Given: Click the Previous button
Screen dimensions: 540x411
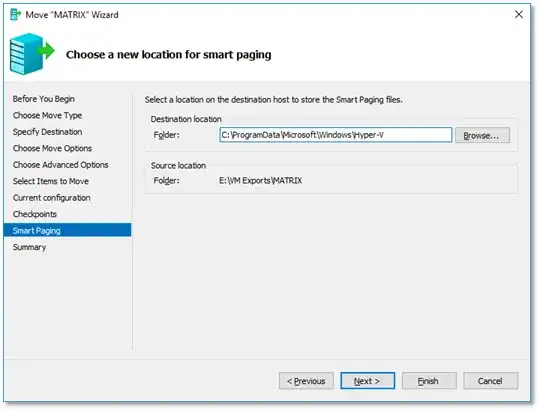Looking at the screenshot, I should tap(306, 381).
